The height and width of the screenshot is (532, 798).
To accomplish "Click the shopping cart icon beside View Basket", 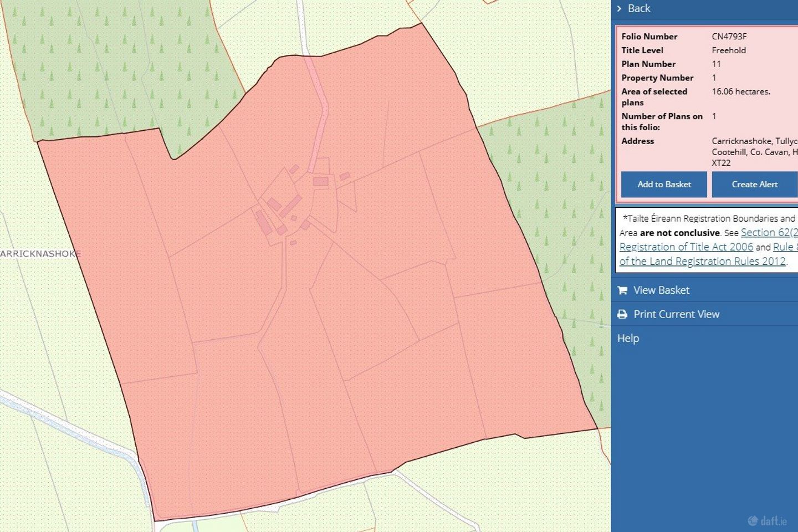I will click(x=622, y=290).
